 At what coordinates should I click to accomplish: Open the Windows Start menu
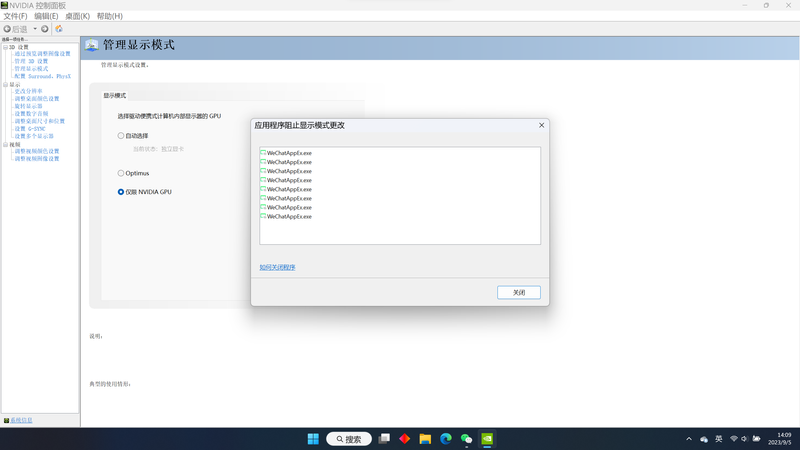pyautogui.click(x=313, y=439)
